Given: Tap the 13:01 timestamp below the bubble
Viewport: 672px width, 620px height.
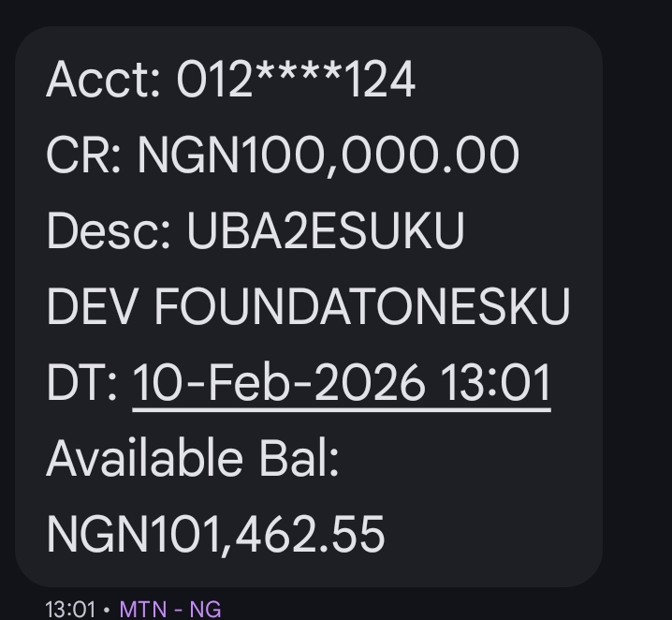Looking at the screenshot, I should [70, 609].
